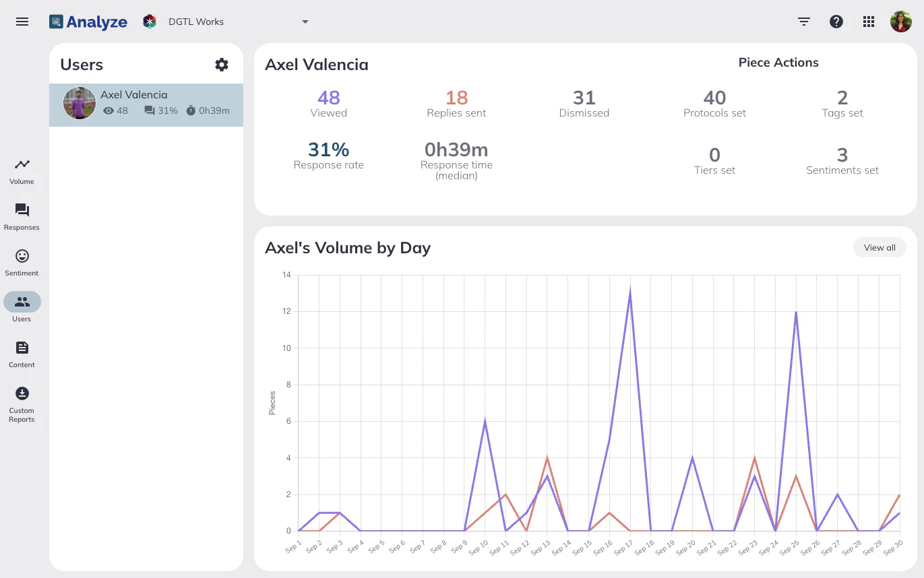Open Custom Reports download section
924x578 pixels.
[x=22, y=403]
